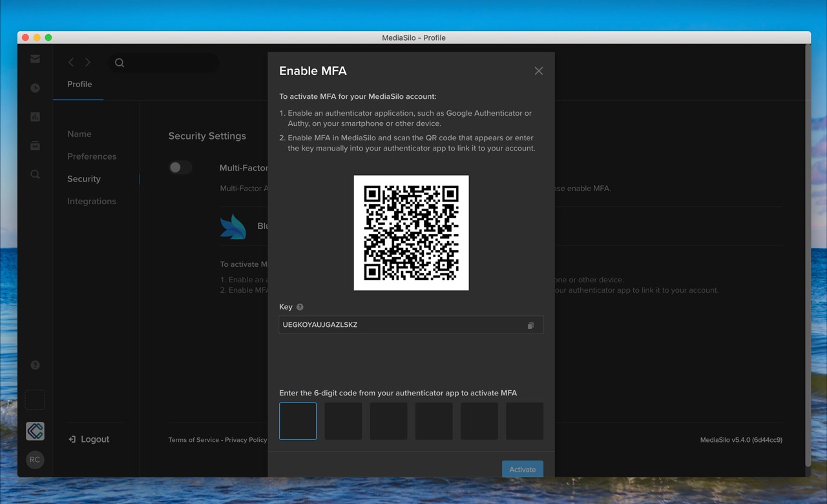
Task: Select the key field UEGKOYAUJGAZLSKZ
Action: (x=411, y=325)
